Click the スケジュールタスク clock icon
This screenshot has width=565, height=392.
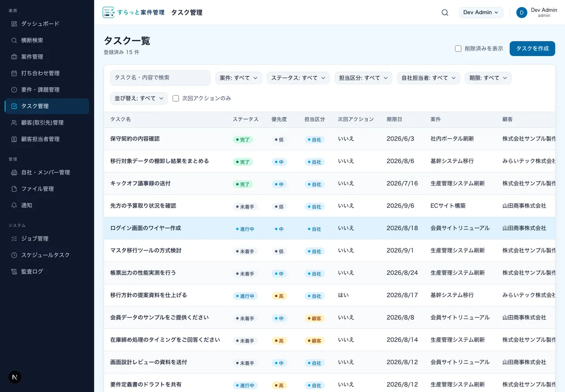tap(14, 255)
